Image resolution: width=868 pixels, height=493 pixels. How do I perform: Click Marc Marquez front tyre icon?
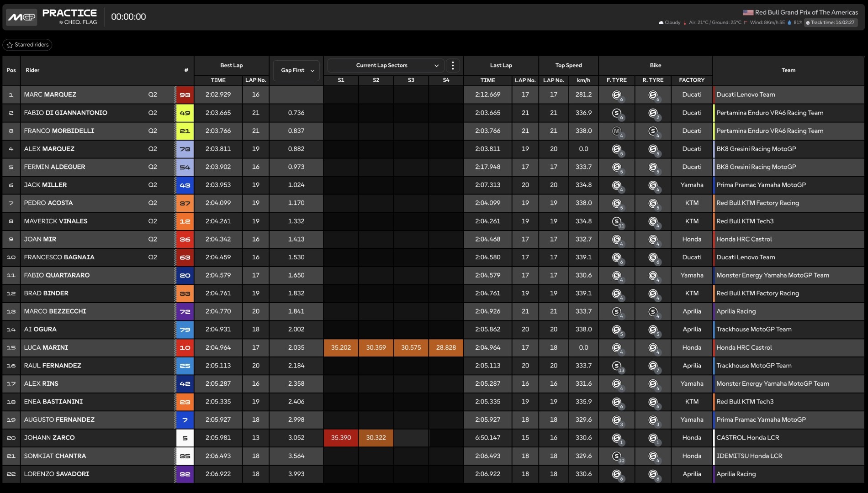point(617,95)
